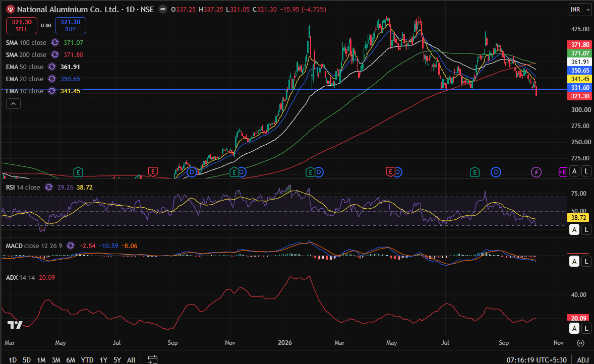Image resolution: width=594 pixels, height=364 pixels.
Task: Select the 5Y time range
Action: pos(117,360)
